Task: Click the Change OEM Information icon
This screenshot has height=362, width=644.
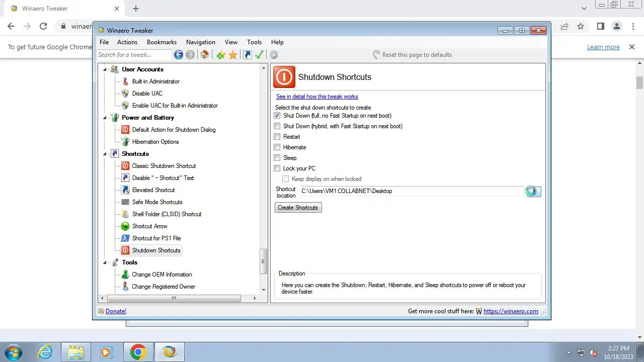Action: tap(125, 275)
